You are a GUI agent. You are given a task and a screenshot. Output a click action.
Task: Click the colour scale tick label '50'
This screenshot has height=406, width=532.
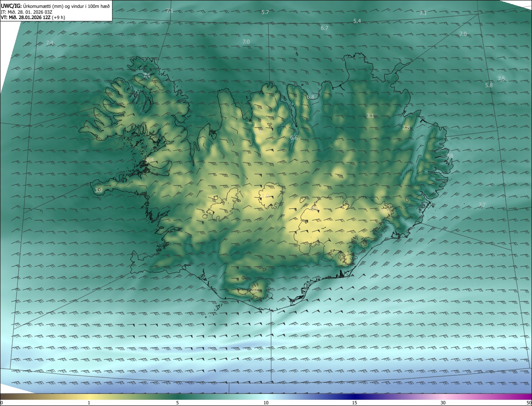click(529, 403)
